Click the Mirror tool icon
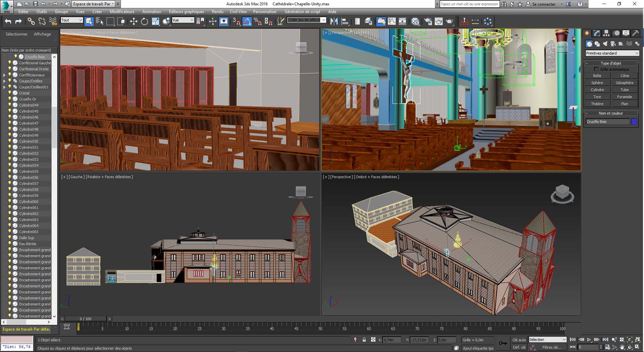Screen dimensions: 644x352 pos(334,21)
